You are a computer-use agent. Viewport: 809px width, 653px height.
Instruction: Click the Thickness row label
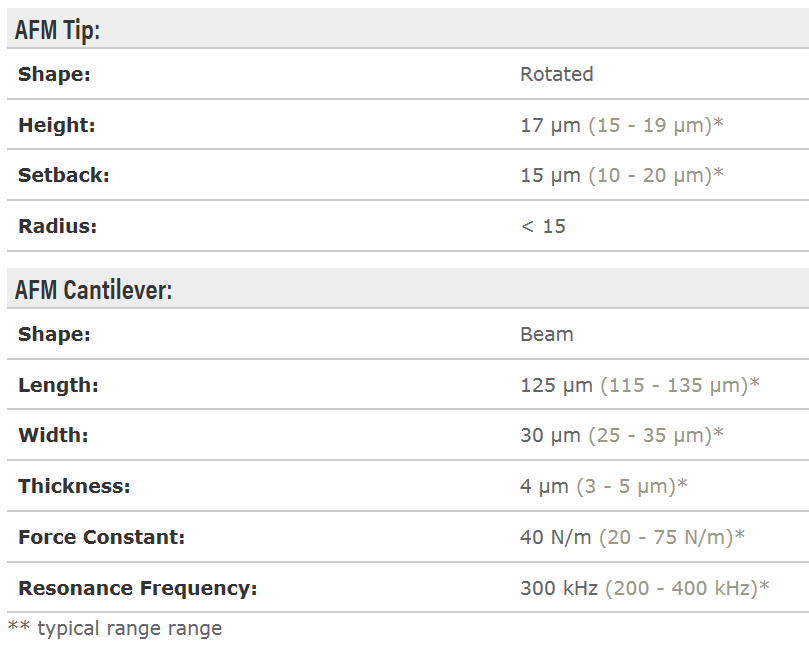click(74, 486)
